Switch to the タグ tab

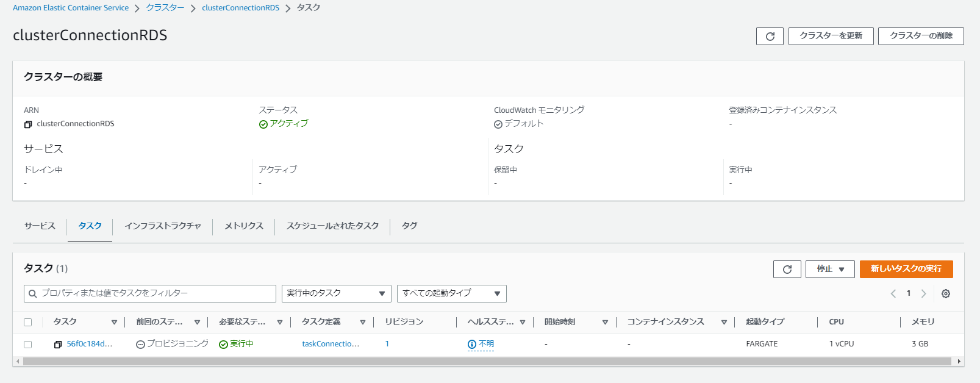coord(409,226)
